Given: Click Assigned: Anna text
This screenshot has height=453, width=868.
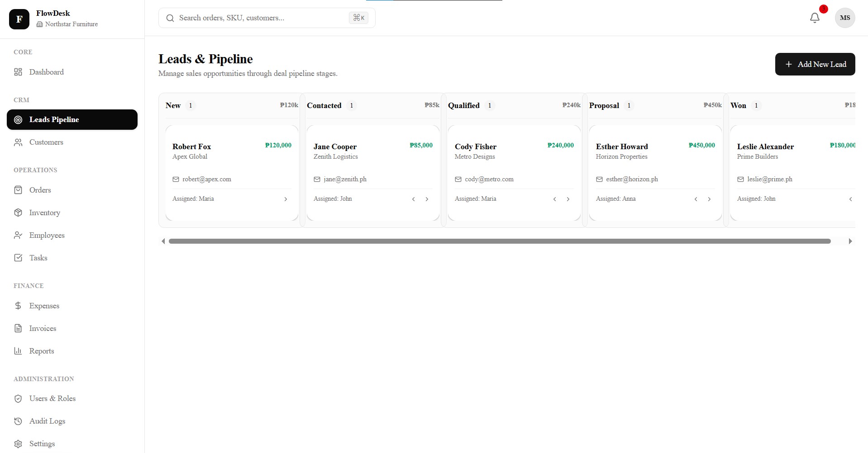Looking at the screenshot, I should click(615, 199).
